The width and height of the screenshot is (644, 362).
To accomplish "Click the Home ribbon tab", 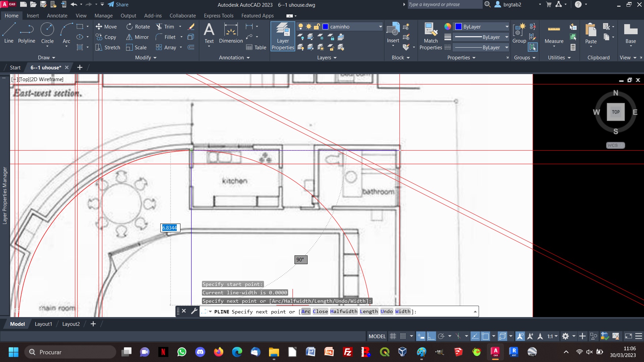I will pos(11,15).
